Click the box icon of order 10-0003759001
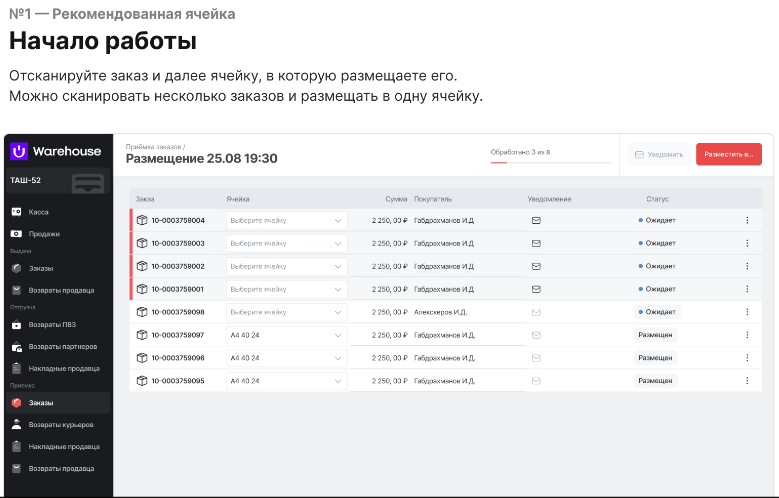This screenshot has height=498, width=779. [142, 289]
